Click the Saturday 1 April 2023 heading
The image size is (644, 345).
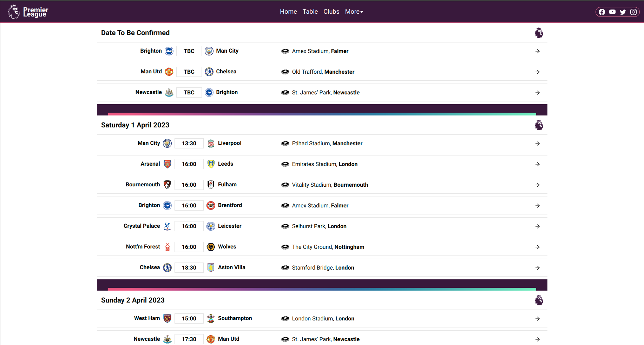coord(135,125)
